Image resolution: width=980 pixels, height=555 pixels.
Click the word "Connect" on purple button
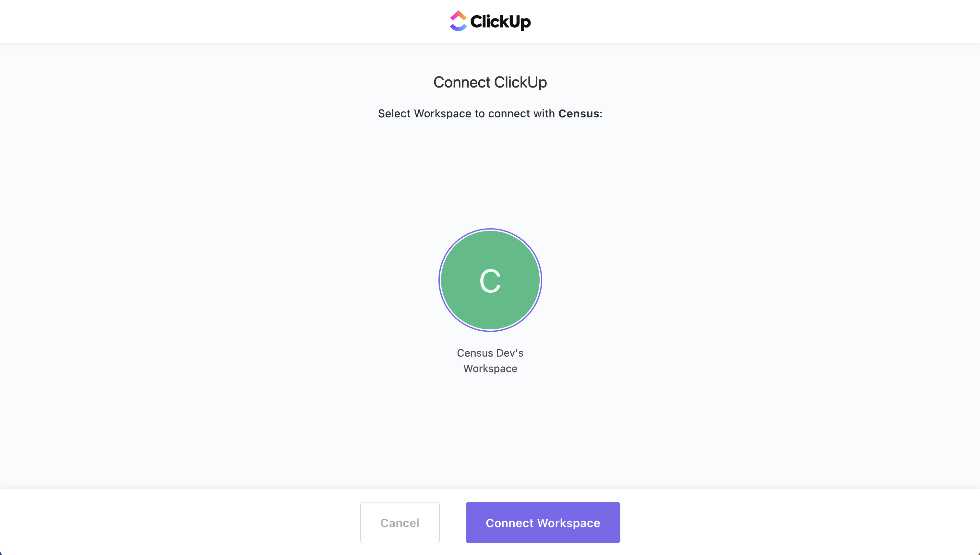pyautogui.click(x=509, y=523)
